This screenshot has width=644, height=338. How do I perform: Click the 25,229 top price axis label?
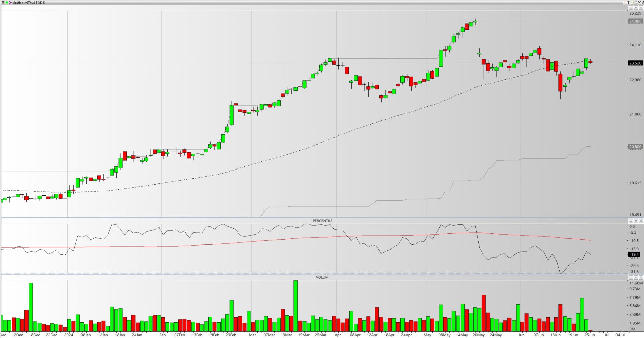(635, 13)
